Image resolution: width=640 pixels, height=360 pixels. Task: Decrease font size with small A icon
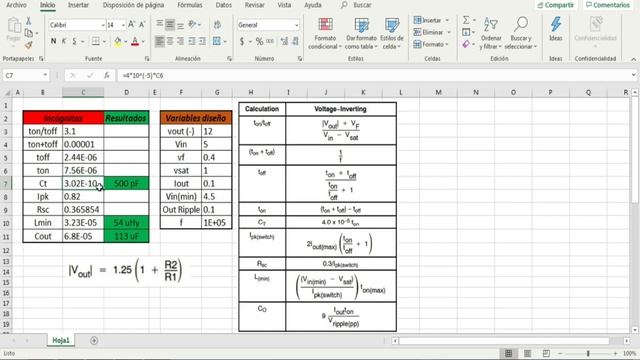142,25
